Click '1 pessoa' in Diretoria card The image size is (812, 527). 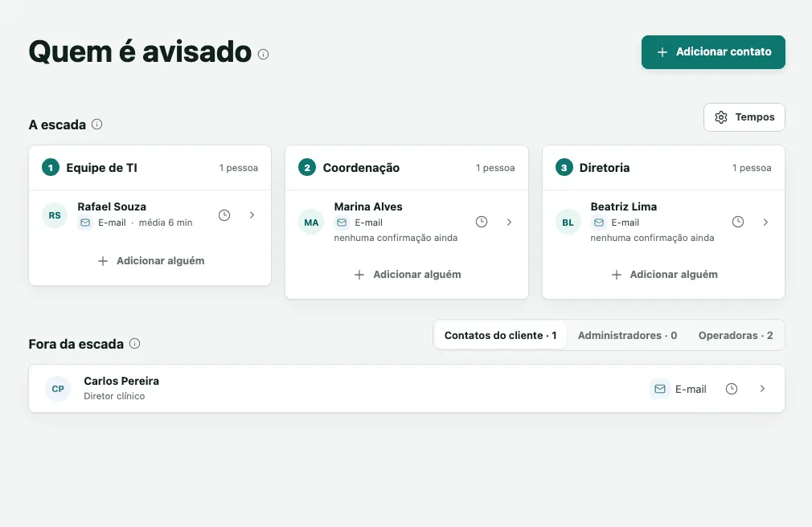tap(752, 168)
